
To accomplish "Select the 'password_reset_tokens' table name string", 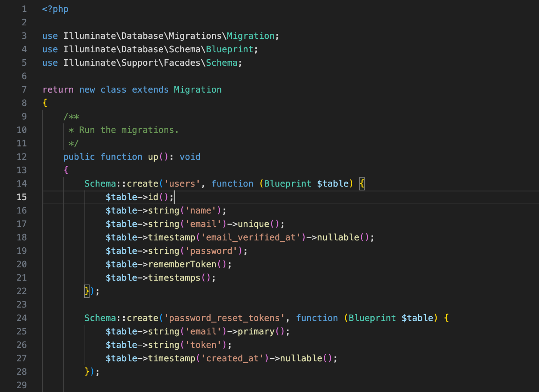I will point(224,318).
